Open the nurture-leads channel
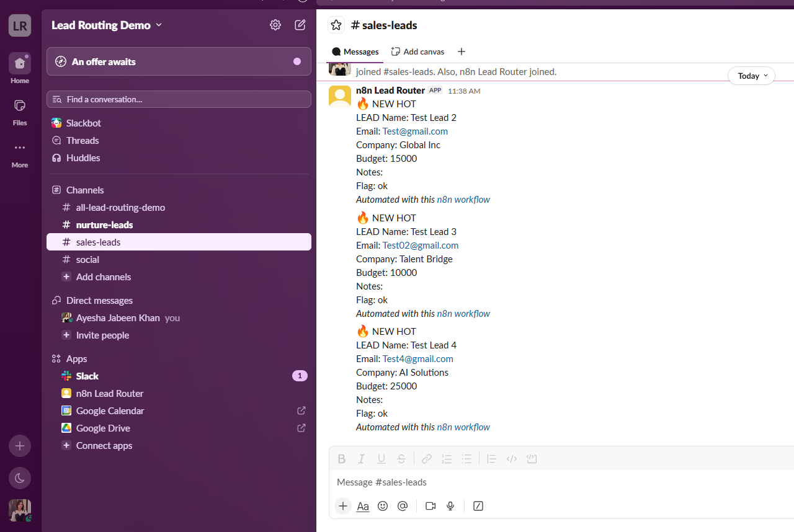The height and width of the screenshot is (532, 794). [179, 224]
